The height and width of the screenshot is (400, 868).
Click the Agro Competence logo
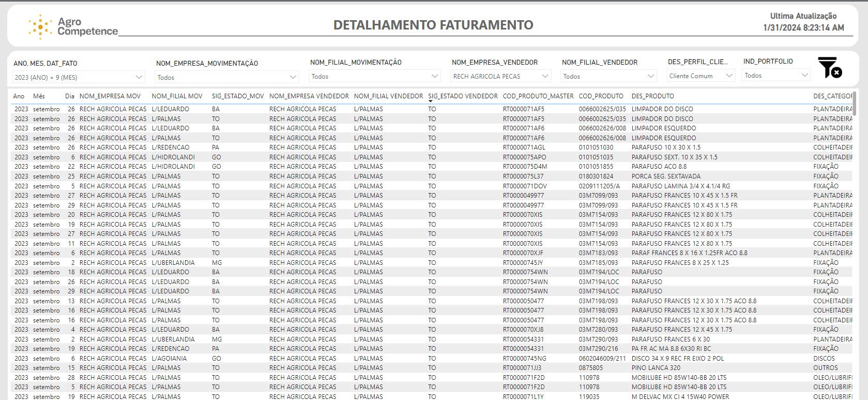73,27
